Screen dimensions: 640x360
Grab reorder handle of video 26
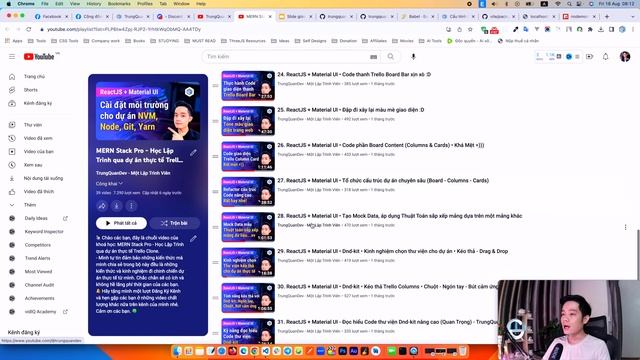(215, 156)
